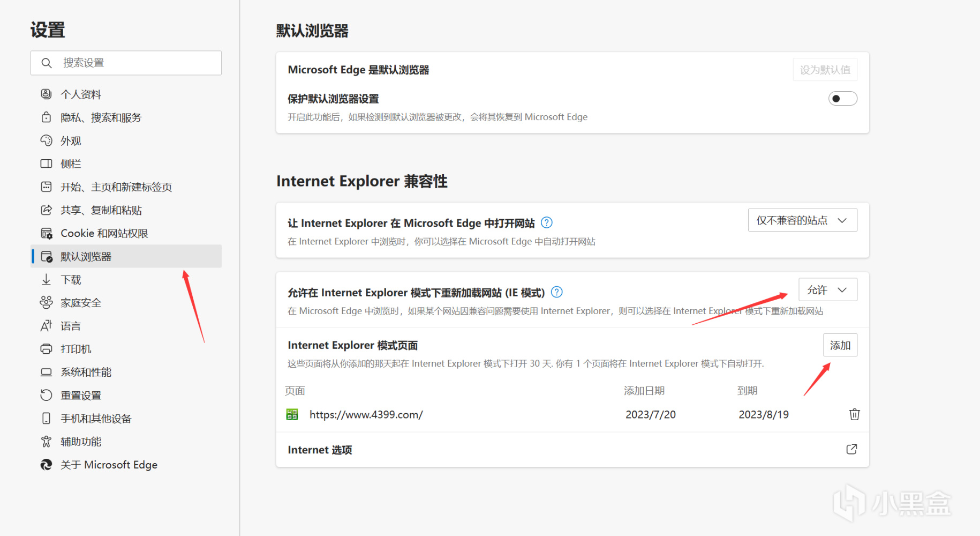Image resolution: width=980 pixels, height=536 pixels.
Task: Go to 手机和其他设备 settings
Action: pyautogui.click(x=126, y=418)
